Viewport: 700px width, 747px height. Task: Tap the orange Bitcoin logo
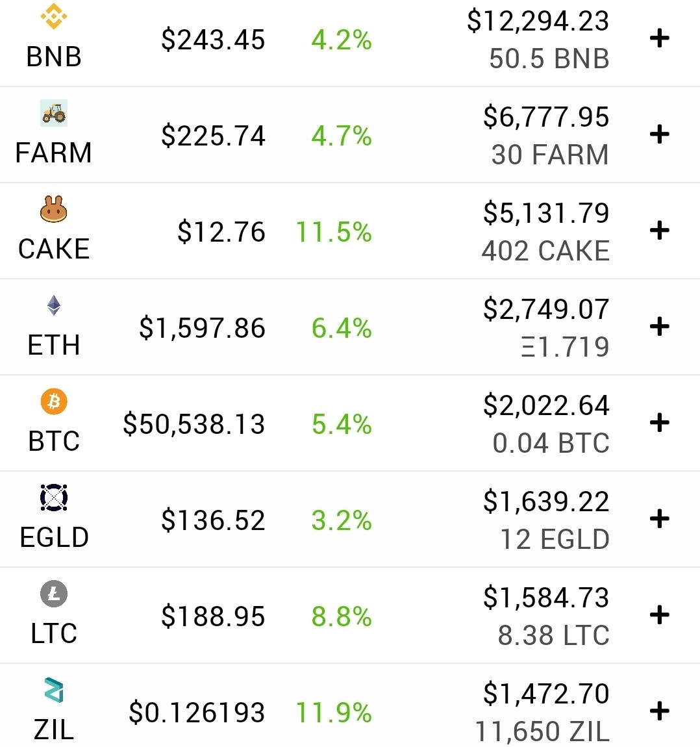coord(54,401)
